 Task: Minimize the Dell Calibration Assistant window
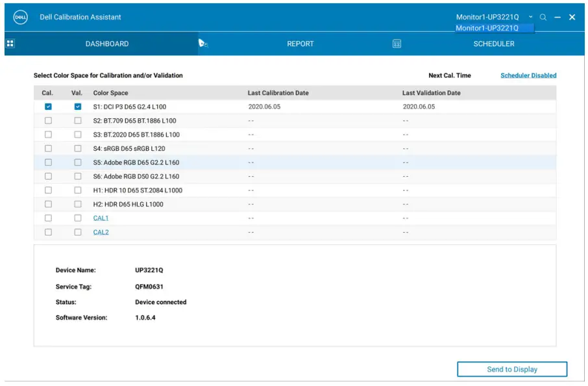point(557,17)
